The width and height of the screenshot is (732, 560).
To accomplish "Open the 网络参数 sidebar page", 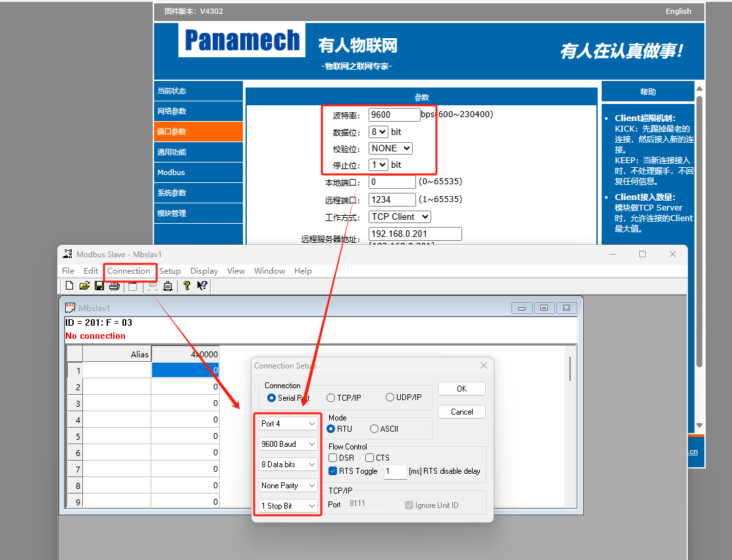I will point(198,111).
